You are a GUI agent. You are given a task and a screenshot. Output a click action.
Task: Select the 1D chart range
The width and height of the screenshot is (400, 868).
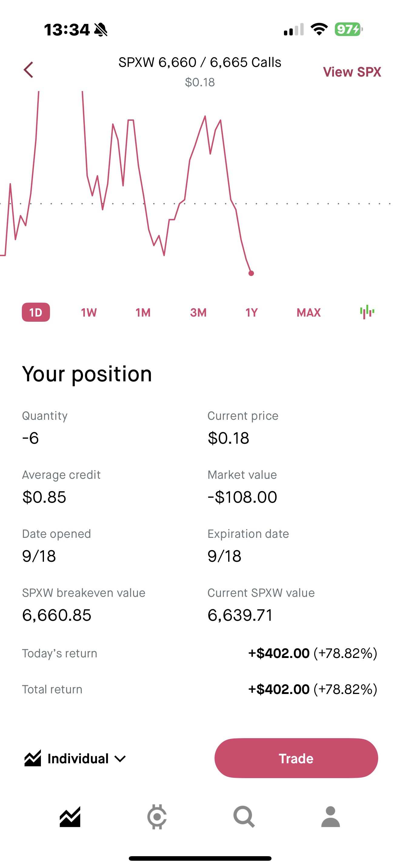click(x=36, y=312)
